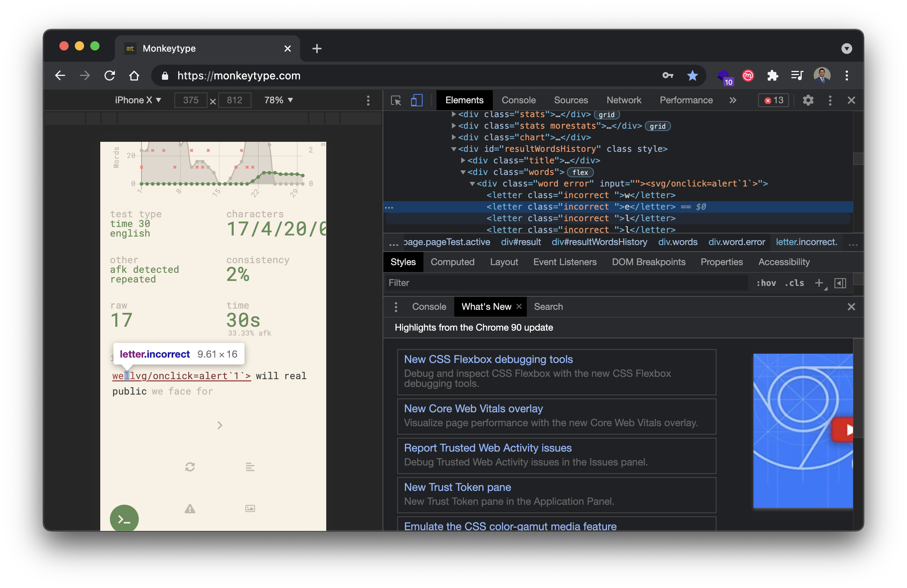
Task: Switch to the Network panel tab
Action: (624, 100)
